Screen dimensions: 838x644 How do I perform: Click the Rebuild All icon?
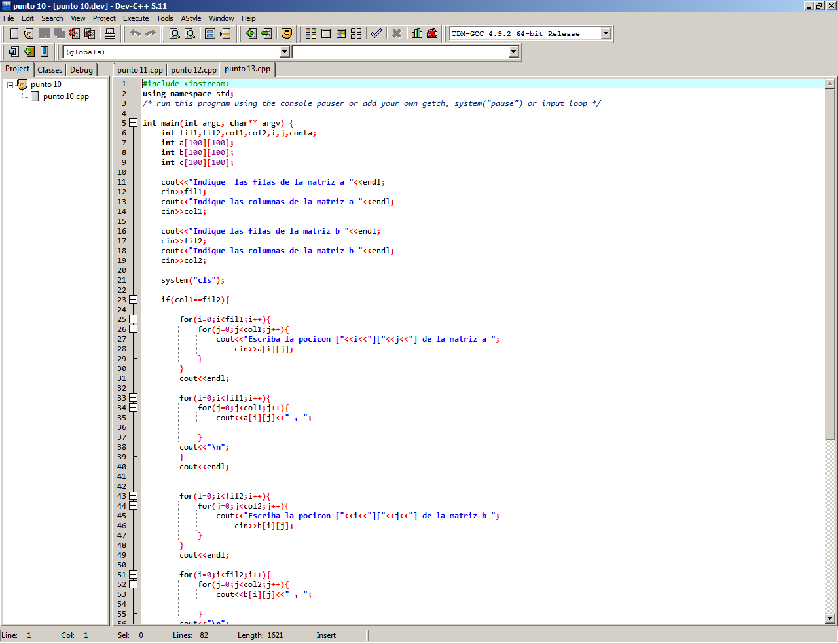click(356, 33)
